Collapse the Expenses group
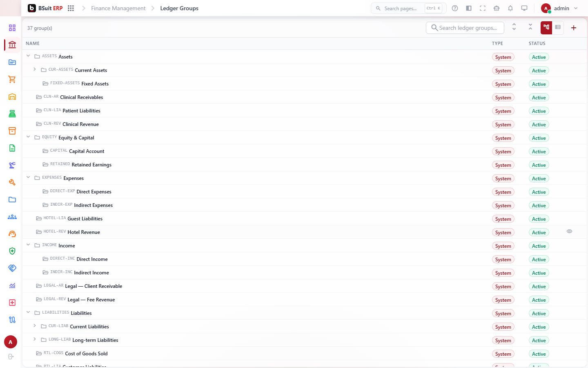 [28, 177]
